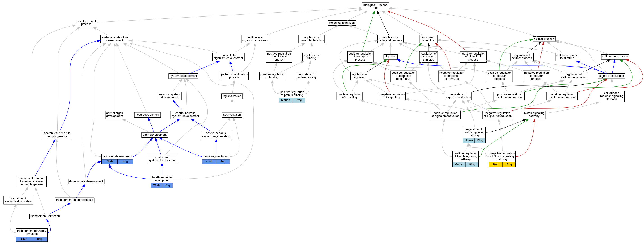Click the signaling node
The width and height of the screenshot is (644, 244).
tap(391, 57)
